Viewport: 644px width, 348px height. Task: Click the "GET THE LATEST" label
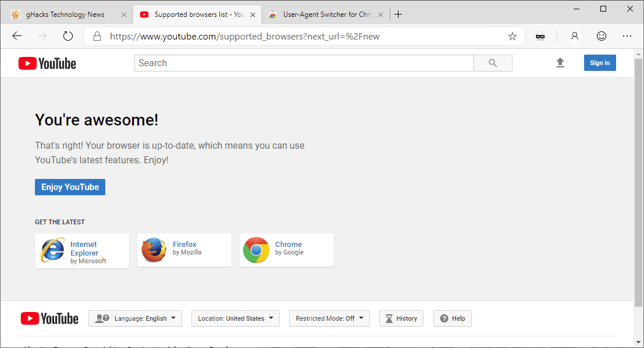click(59, 222)
